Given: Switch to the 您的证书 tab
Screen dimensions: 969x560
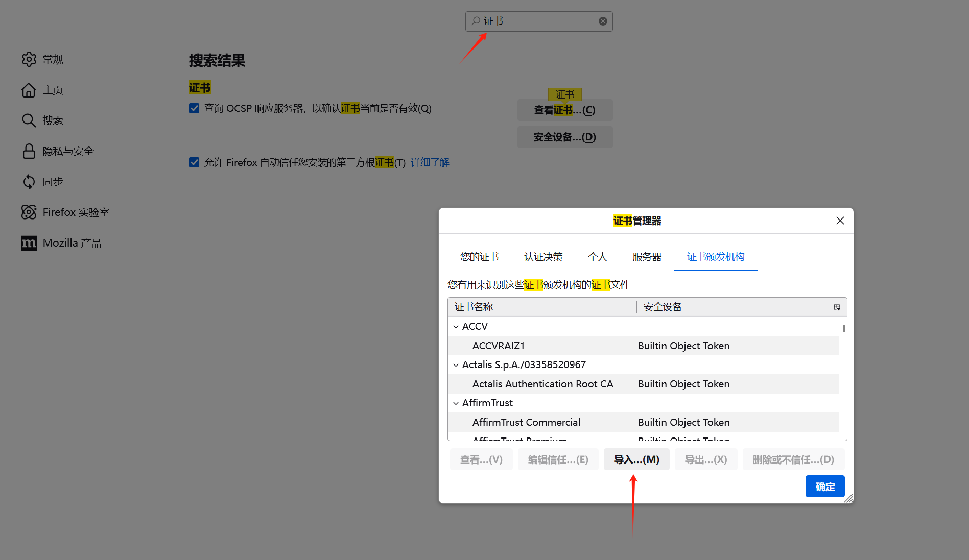Looking at the screenshot, I should (479, 257).
